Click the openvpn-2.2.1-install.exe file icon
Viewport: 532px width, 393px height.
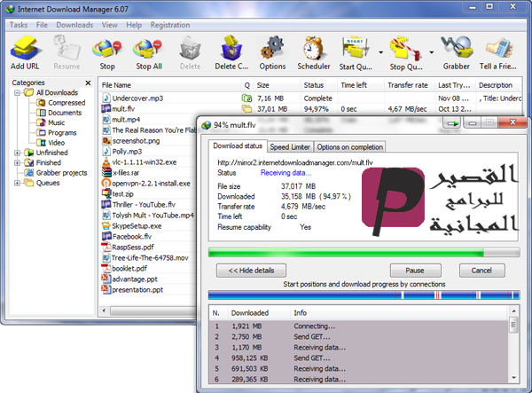pos(106,184)
